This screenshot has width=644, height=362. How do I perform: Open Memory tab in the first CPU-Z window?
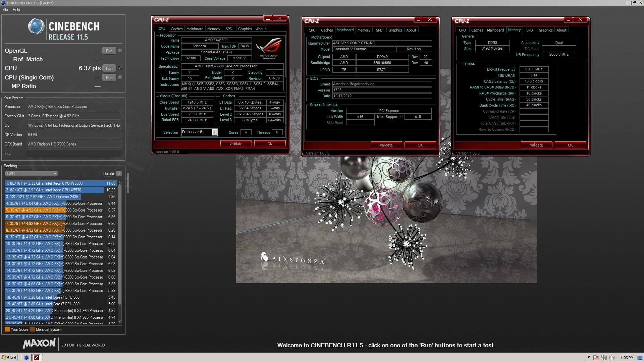[x=213, y=29]
